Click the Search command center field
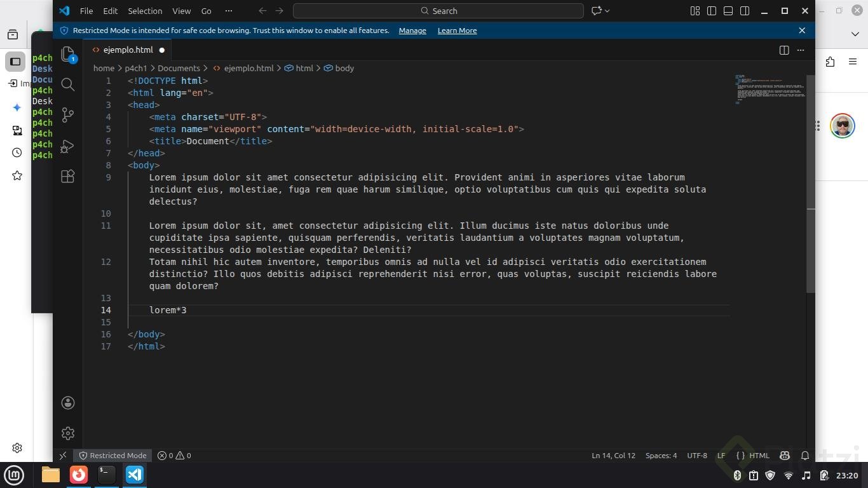 click(x=438, y=11)
